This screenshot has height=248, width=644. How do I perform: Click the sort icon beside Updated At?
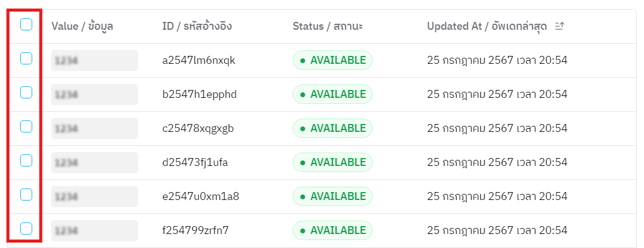[x=560, y=26]
